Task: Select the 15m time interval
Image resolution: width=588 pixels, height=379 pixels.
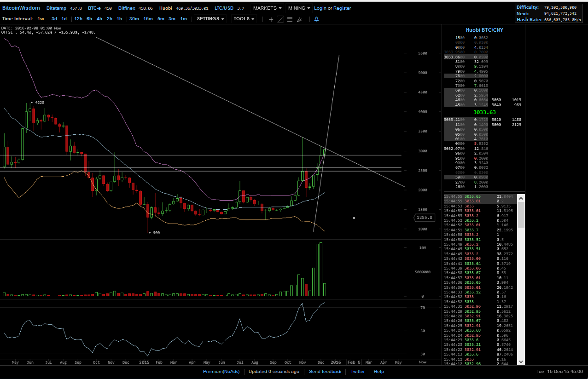Action: (x=148, y=19)
